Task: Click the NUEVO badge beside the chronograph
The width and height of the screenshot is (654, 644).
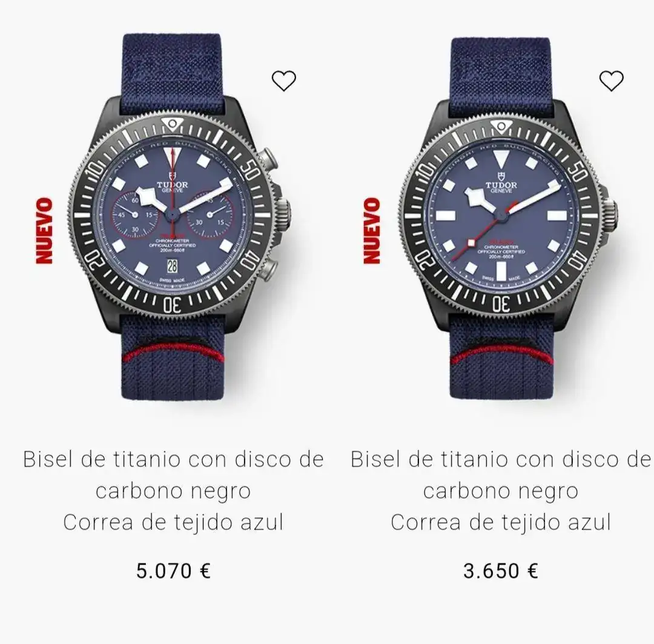Action: [x=44, y=230]
